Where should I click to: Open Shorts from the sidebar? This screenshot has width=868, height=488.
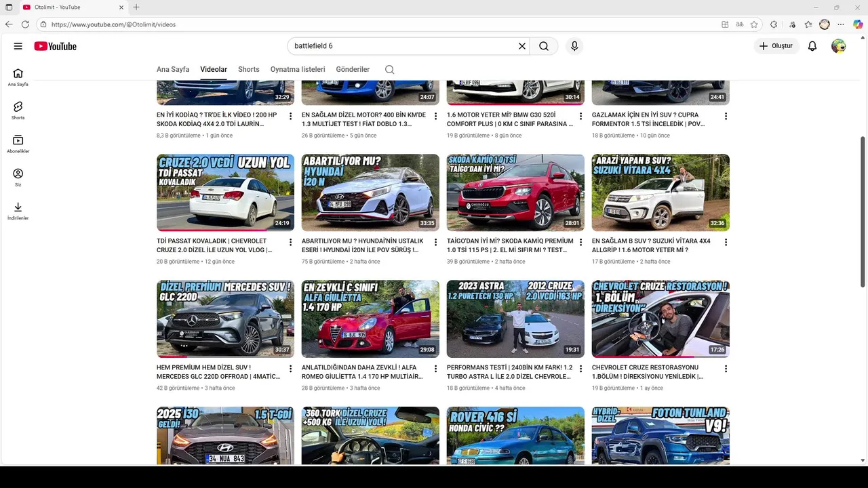coord(18,110)
